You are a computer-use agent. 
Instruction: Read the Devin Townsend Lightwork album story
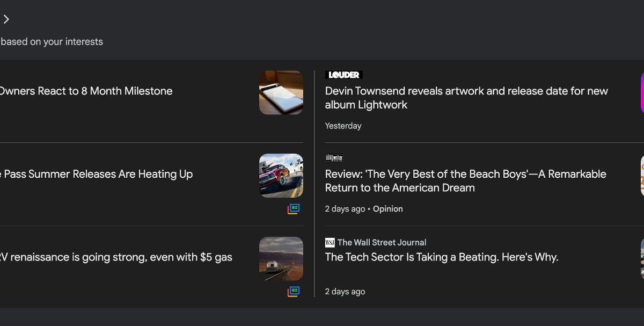click(x=466, y=98)
